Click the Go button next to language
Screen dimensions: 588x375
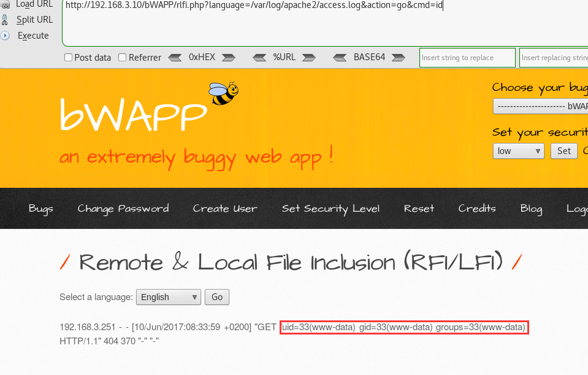coord(217,297)
